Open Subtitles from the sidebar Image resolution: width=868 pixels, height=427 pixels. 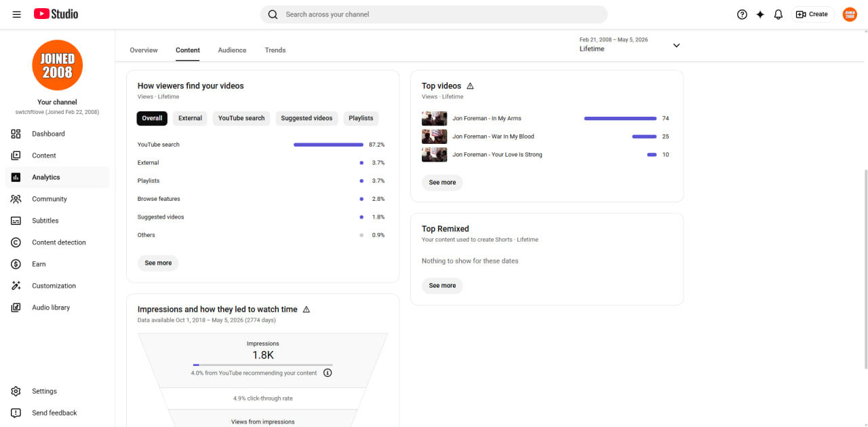pos(57,221)
